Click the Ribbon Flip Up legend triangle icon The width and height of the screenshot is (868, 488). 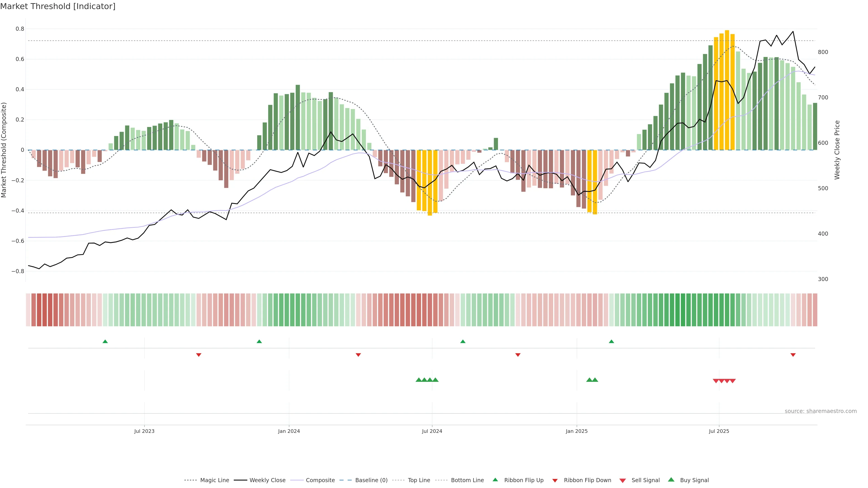(495, 480)
